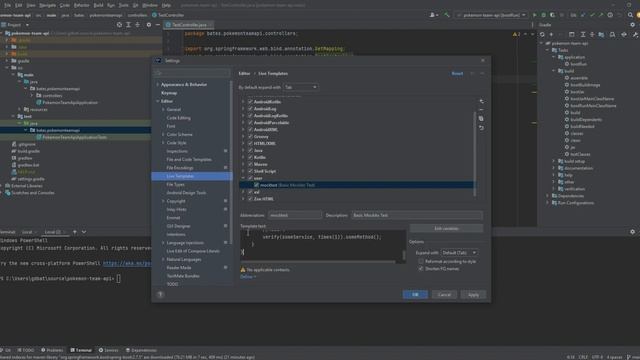Execute Gradle task icon in Gradle panel
Screen dimensions: 640x360
[x=571, y=35]
